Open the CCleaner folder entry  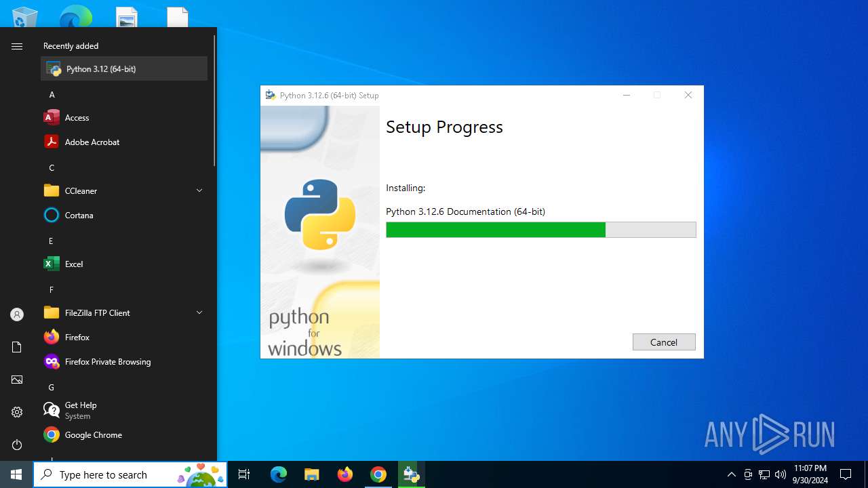coord(124,190)
